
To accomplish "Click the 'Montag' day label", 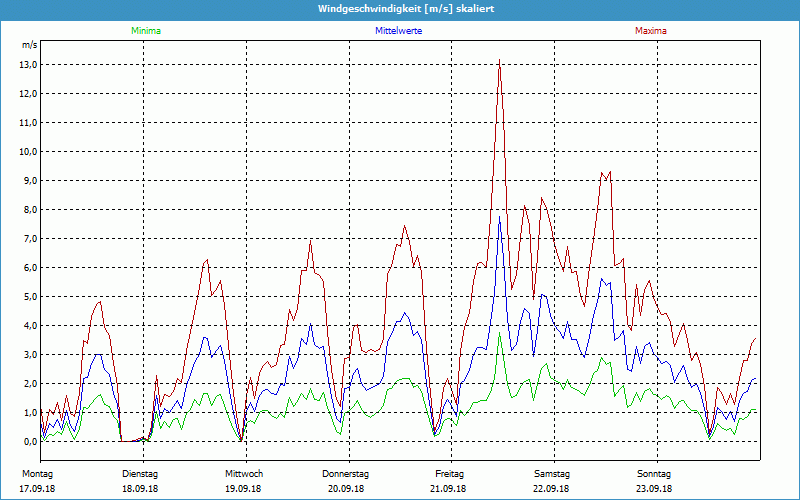I will pyautogui.click(x=37, y=474).
